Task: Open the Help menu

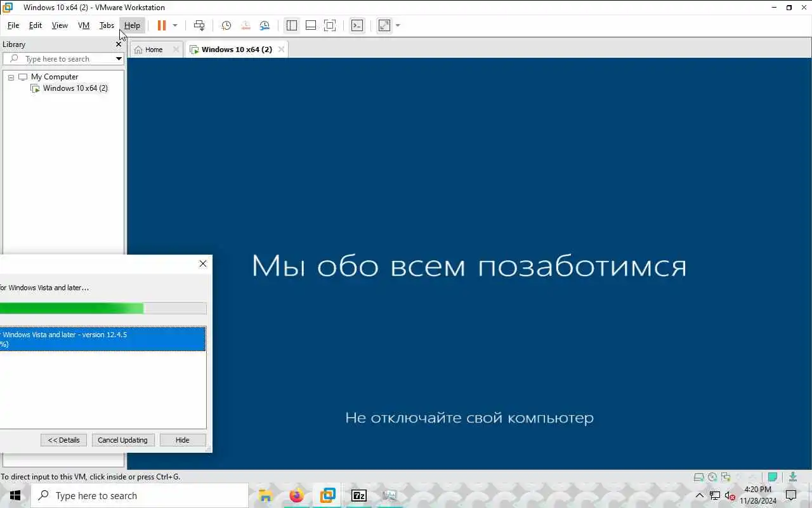Action: click(132, 25)
